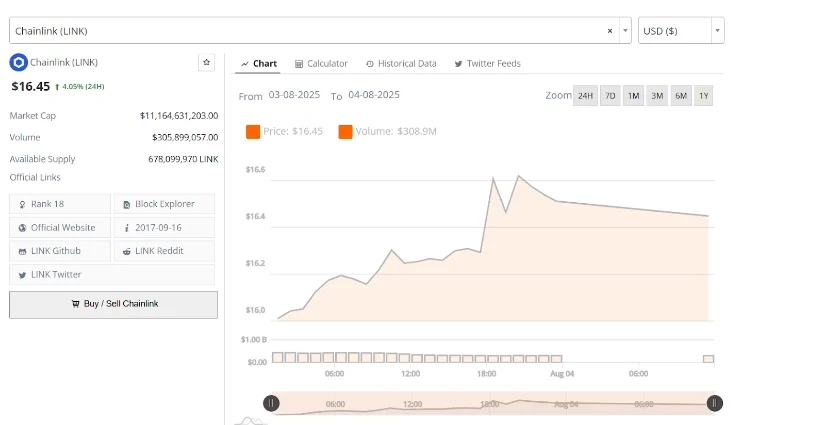Open the Historical Data tab

pyautogui.click(x=401, y=64)
